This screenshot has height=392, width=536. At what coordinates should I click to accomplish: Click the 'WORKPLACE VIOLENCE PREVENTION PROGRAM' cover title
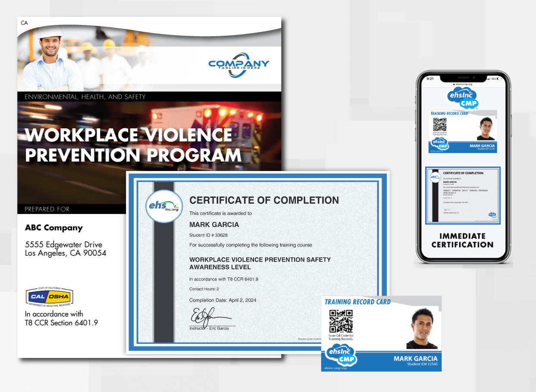(134, 145)
